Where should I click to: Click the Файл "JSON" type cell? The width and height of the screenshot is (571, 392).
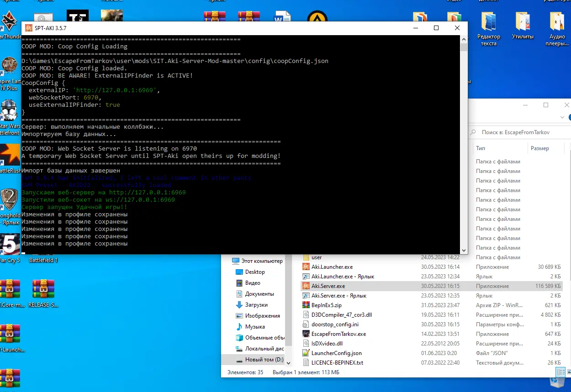pos(492,353)
